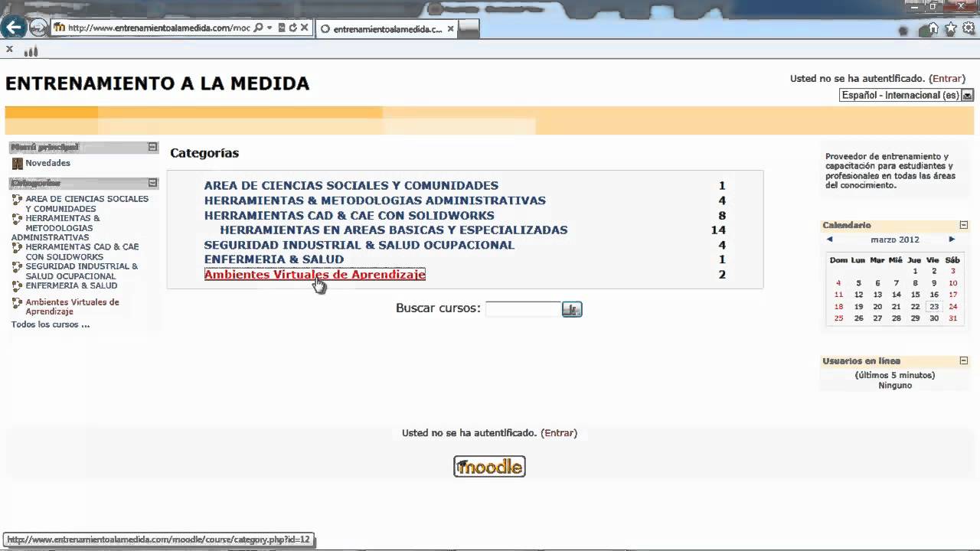Click the count 14 beside HERRAMIENTAS EN AREAS BASICAS
This screenshot has height=551, width=980.
(718, 230)
